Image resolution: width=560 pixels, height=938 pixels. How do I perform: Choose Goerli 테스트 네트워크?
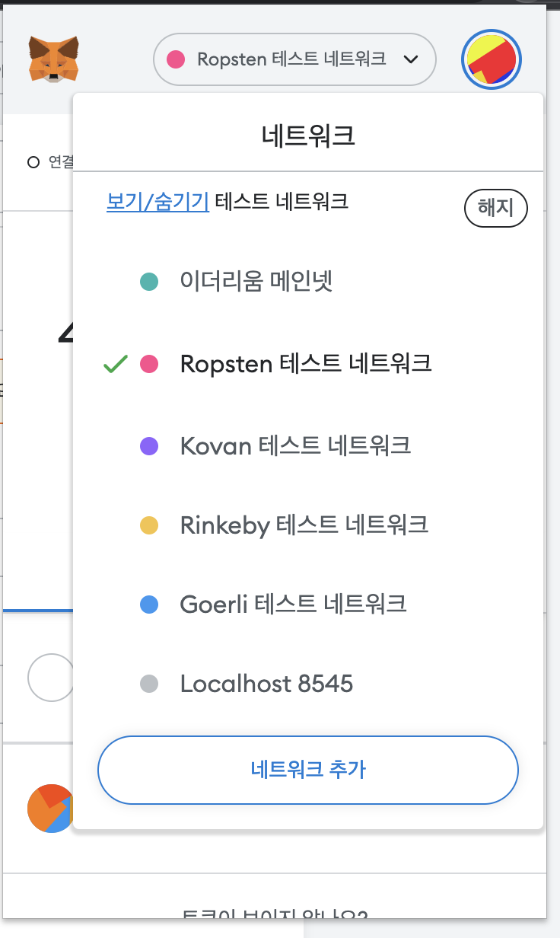pos(293,605)
